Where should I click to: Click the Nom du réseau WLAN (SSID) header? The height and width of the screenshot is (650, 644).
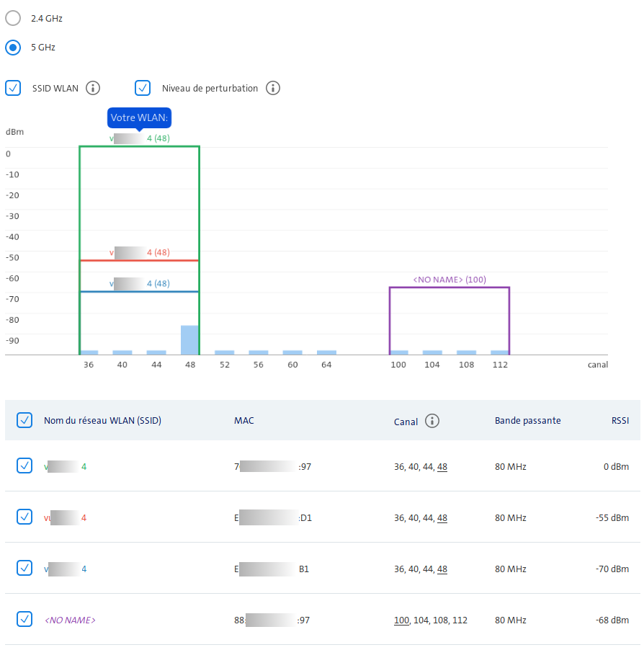pos(102,420)
